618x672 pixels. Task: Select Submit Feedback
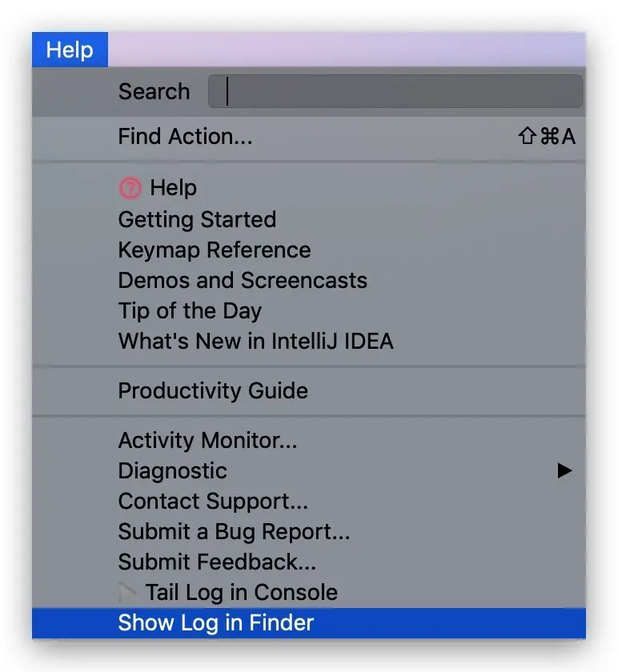coord(217,562)
